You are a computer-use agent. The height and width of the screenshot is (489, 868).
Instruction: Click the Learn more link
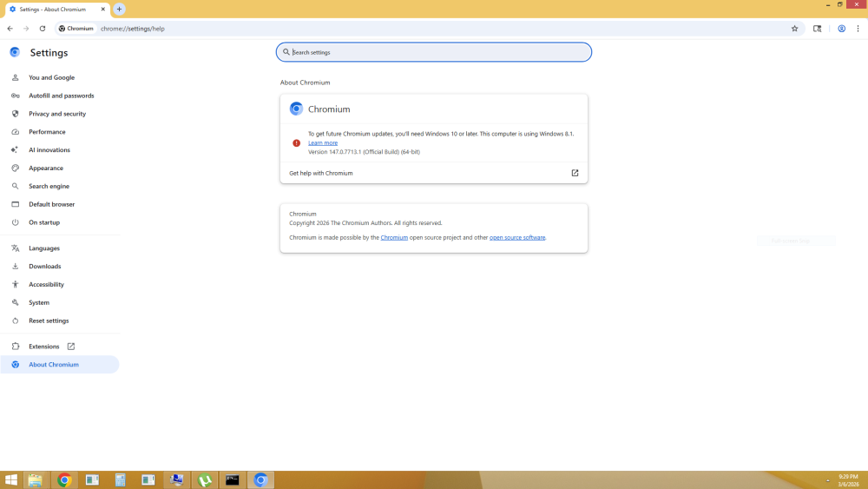point(323,143)
